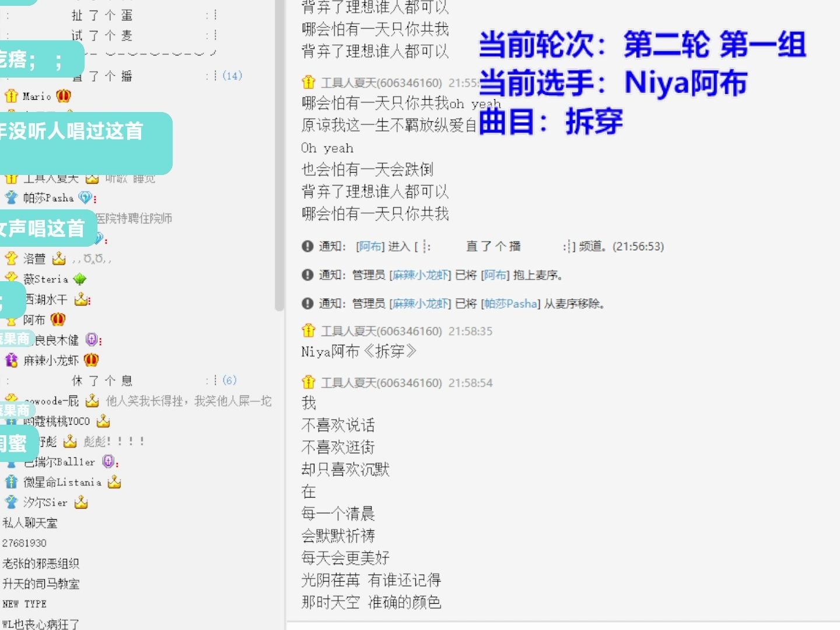Image resolution: width=840 pixels, height=630 pixels.
Task: Select user 麻辣小龙虾 in the list
Action: click(51, 360)
